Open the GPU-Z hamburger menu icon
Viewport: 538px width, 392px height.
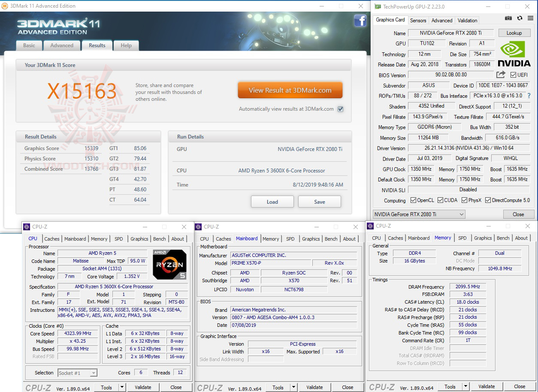[x=530, y=18]
